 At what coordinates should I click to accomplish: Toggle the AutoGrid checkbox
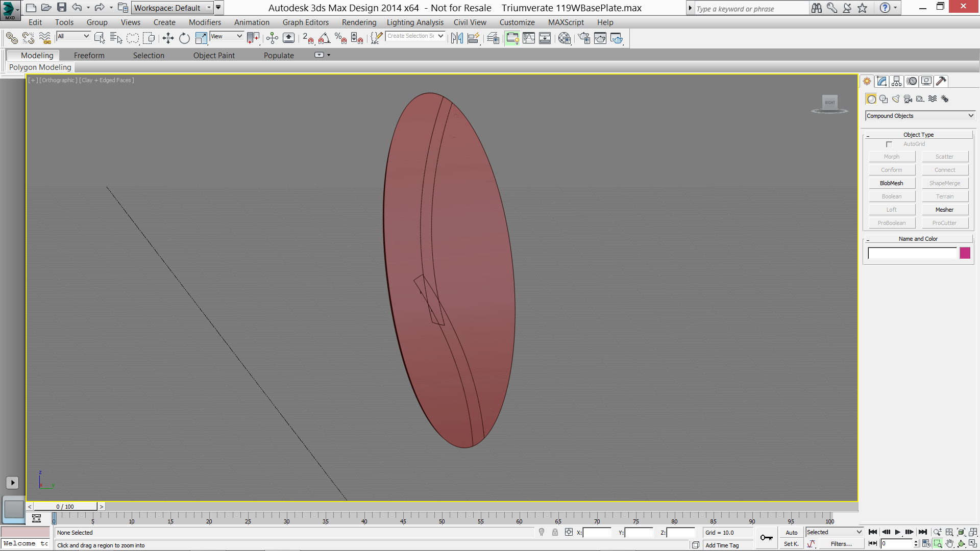(x=889, y=144)
